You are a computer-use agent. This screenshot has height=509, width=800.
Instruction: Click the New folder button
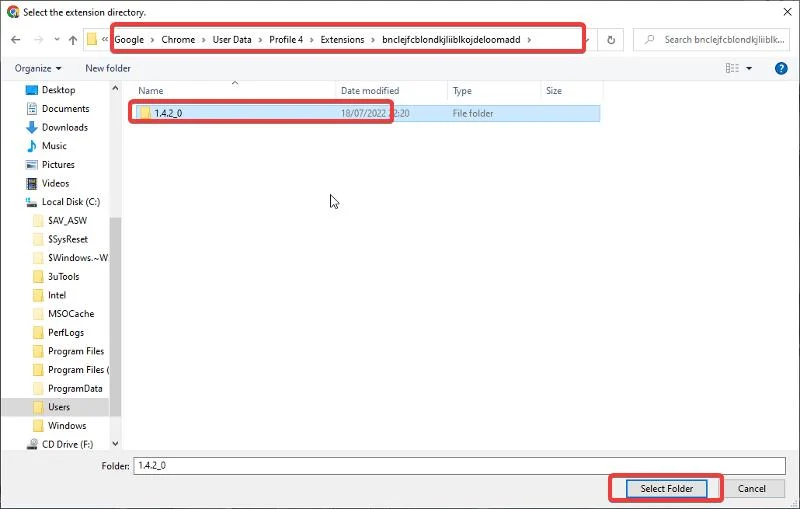tap(108, 68)
